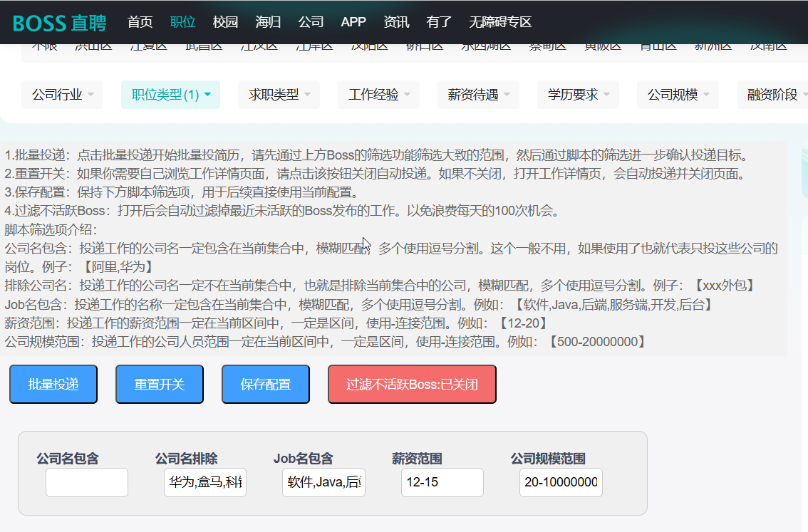The image size is (808, 532).
Task: Expand the 求职类型 filter dropdown
Action: click(x=279, y=95)
